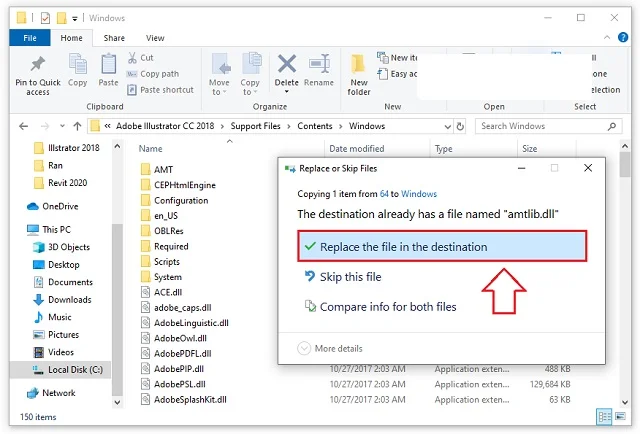This screenshot has height=434, width=640.
Task: Sort by Date modified column header
Action: pos(357,149)
